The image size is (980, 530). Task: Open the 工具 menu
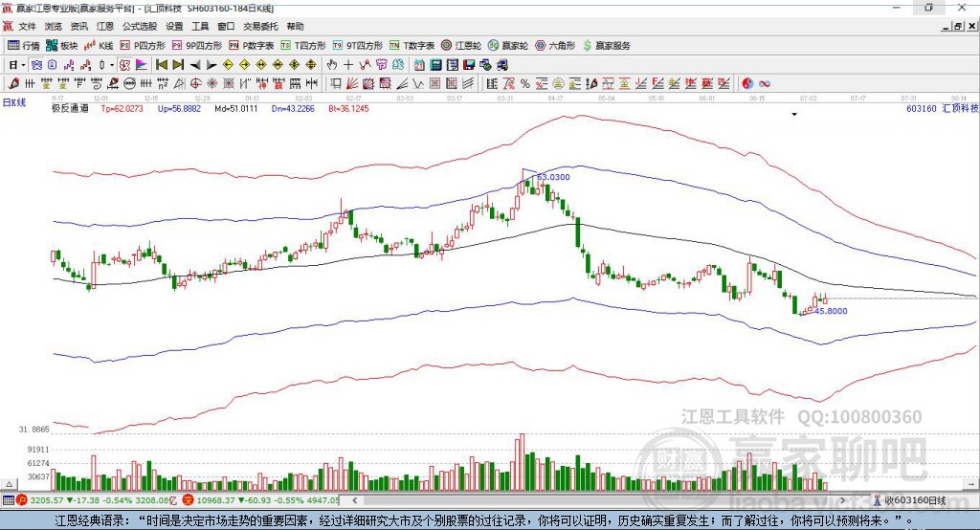[200, 26]
